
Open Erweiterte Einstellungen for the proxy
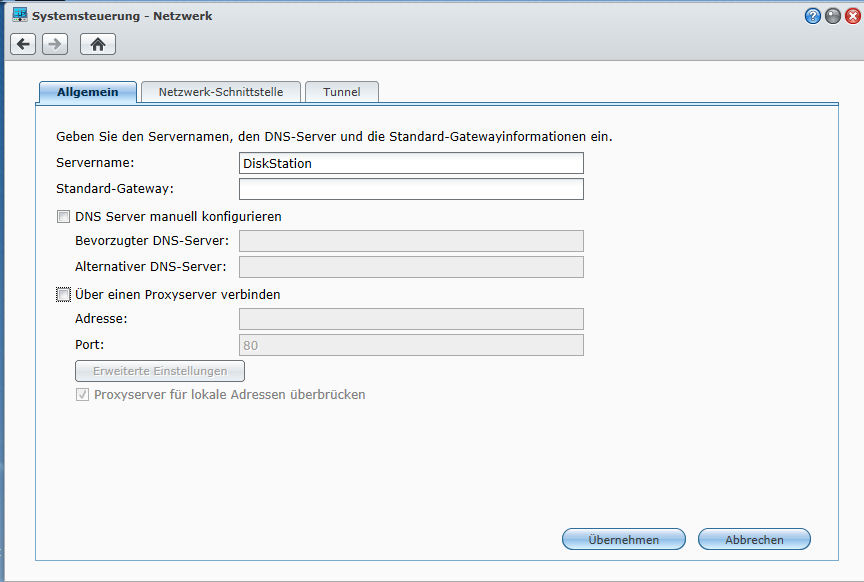[x=160, y=371]
